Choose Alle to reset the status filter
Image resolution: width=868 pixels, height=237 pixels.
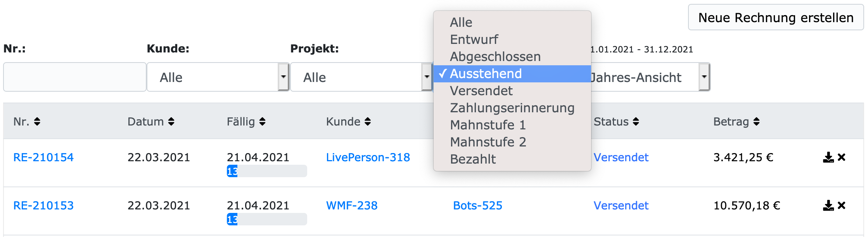tap(461, 22)
